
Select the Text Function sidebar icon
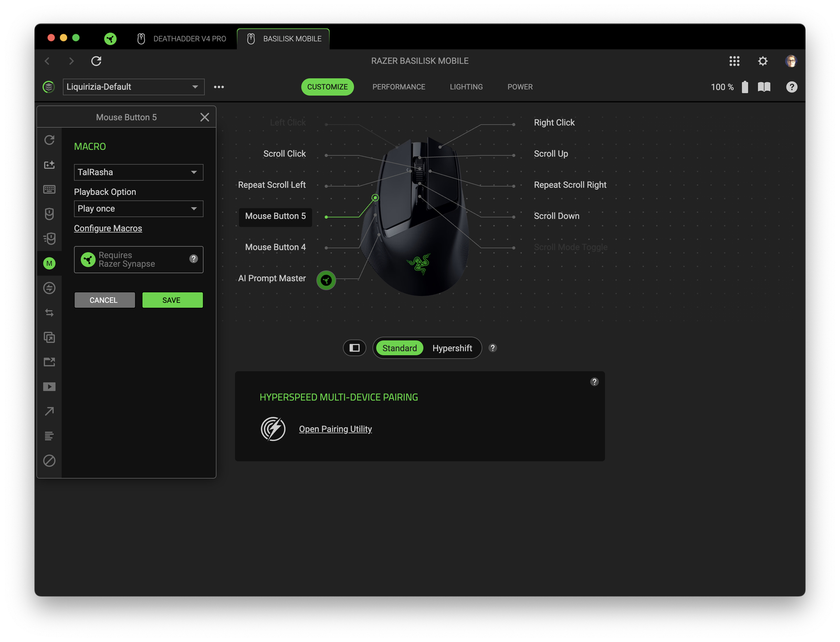[49, 436]
